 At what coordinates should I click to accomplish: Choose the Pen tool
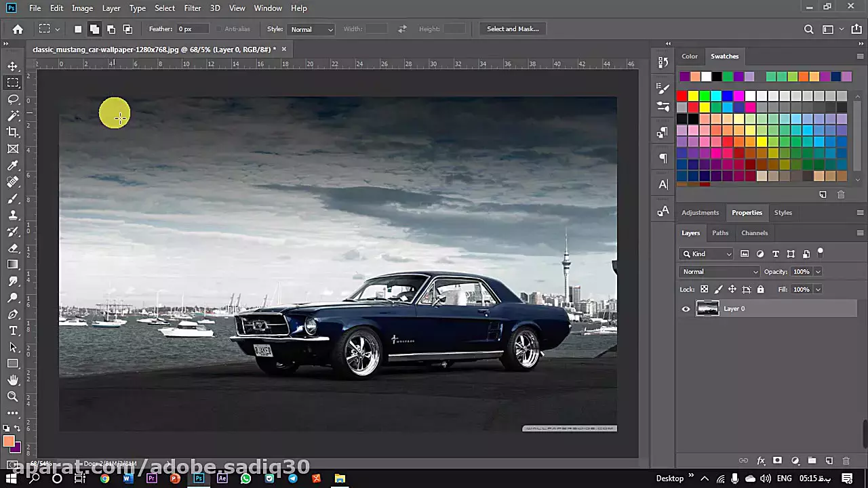coord(13,314)
